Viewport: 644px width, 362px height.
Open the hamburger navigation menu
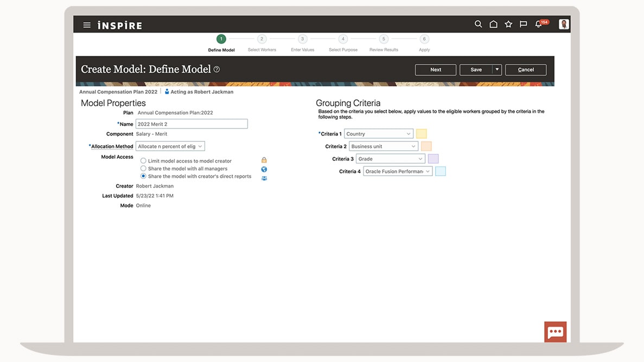point(87,25)
